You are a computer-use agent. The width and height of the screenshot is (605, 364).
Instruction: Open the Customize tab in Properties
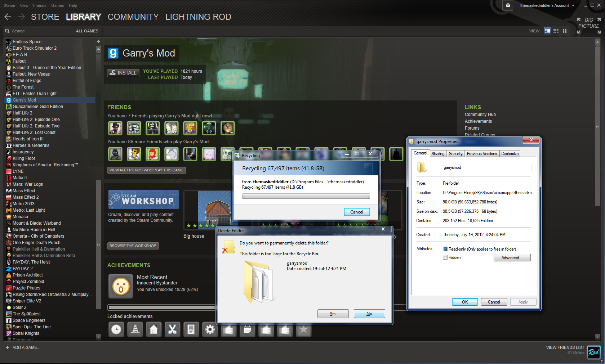(x=510, y=154)
